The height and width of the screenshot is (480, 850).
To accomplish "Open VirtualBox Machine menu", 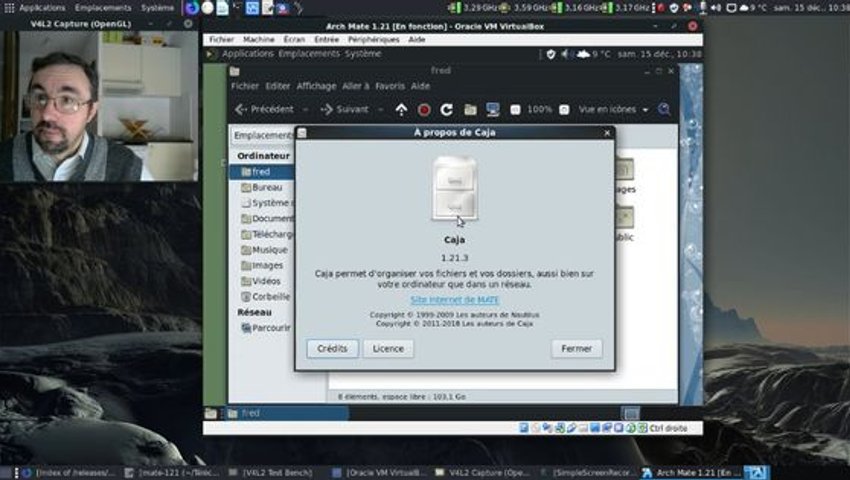I will point(259,40).
